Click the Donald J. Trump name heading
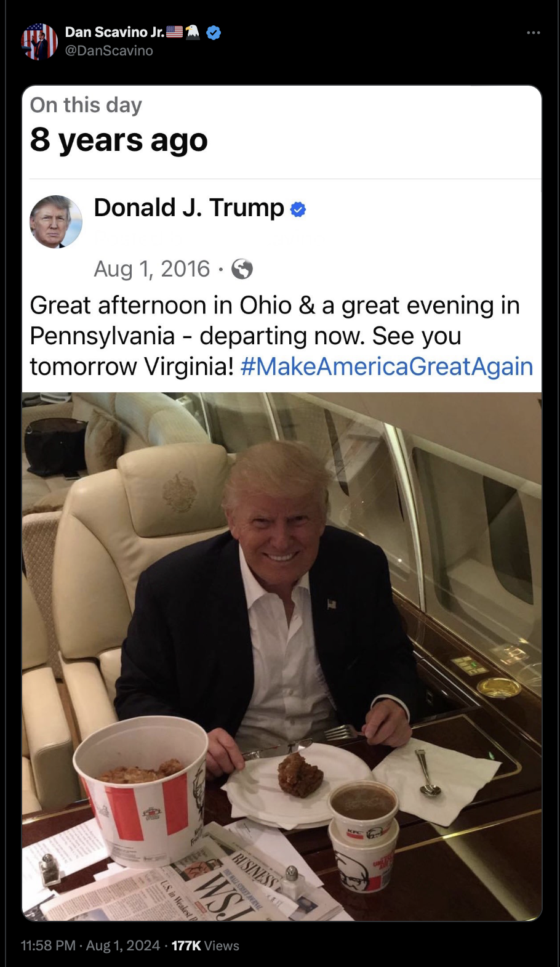The height and width of the screenshot is (967, 560). (189, 208)
